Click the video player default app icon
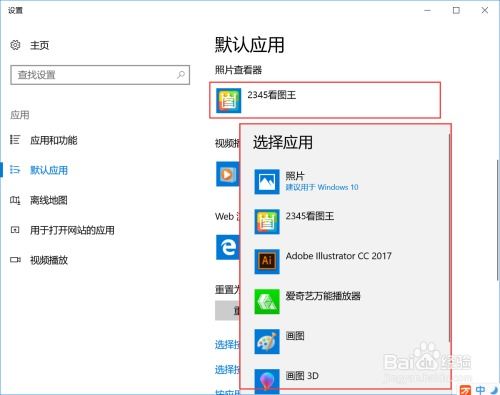The height and width of the screenshot is (395, 500). pos(228,174)
